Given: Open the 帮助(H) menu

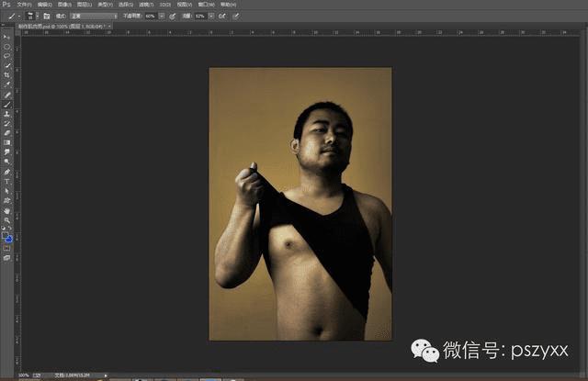Looking at the screenshot, I should point(229,5).
